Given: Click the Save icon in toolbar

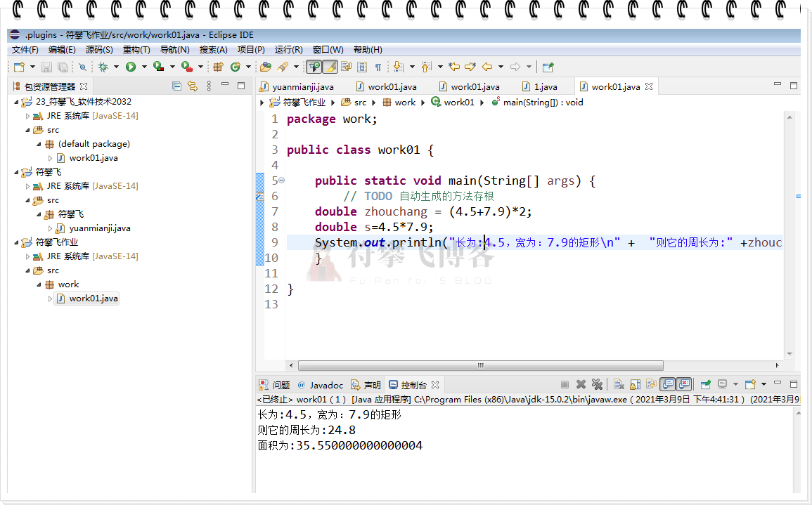Looking at the screenshot, I should click(46, 67).
